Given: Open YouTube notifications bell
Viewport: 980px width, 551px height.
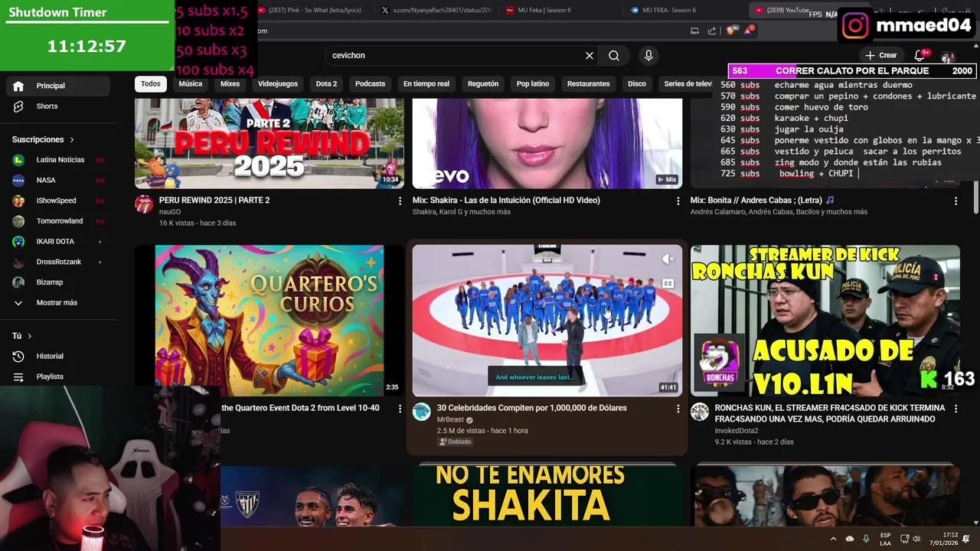Looking at the screenshot, I should click(x=920, y=56).
